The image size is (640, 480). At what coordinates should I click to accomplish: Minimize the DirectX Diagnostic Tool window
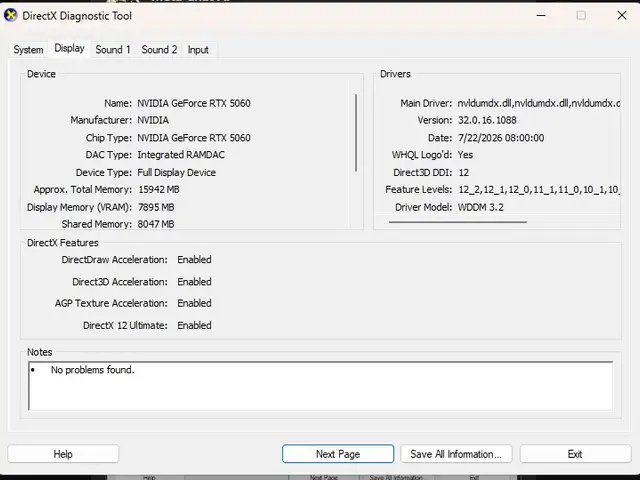tap(541, 16)
